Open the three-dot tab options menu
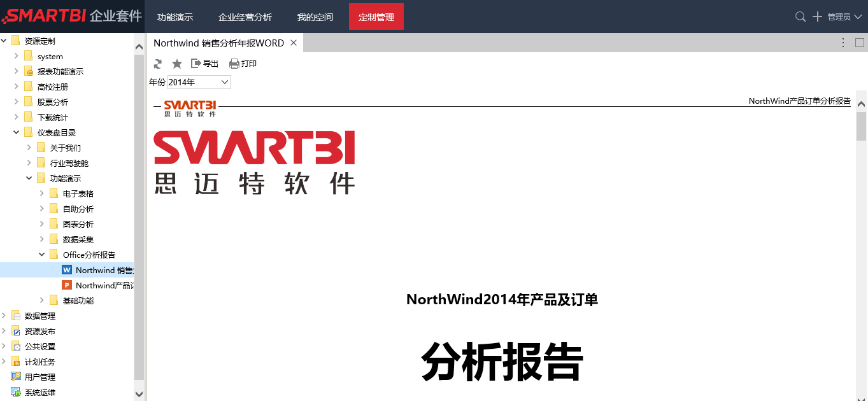 [843, 43]
